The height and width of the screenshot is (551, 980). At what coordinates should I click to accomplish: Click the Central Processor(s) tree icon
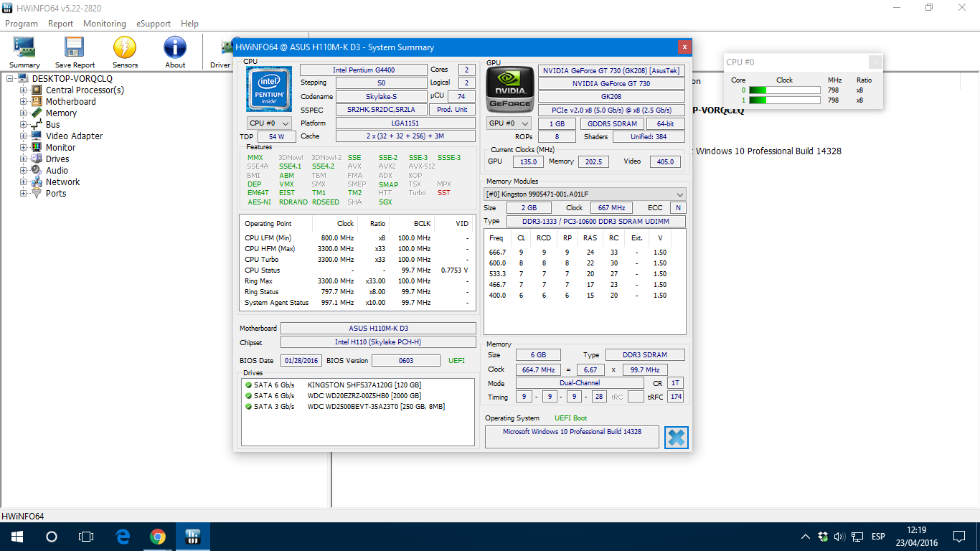[x=37, y=90]
